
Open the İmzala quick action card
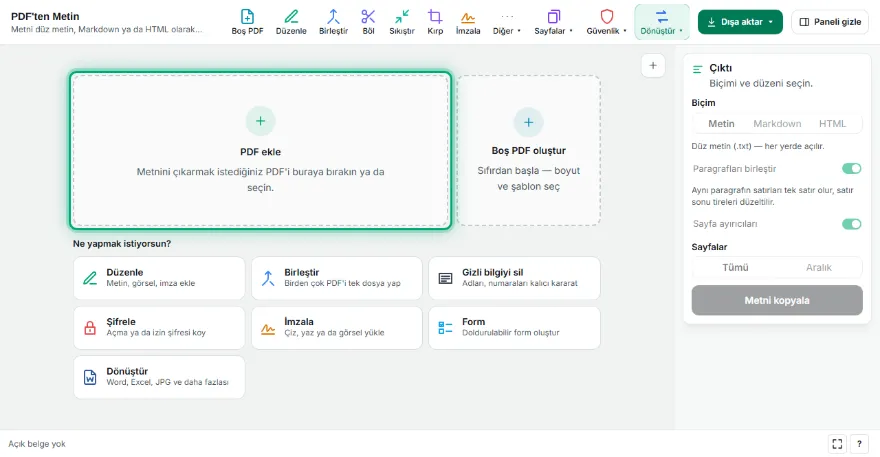(x=337, y=327)
